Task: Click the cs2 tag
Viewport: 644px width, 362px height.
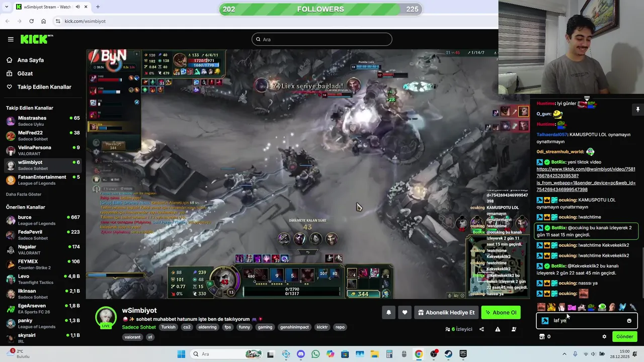Action: click(187, 327)
